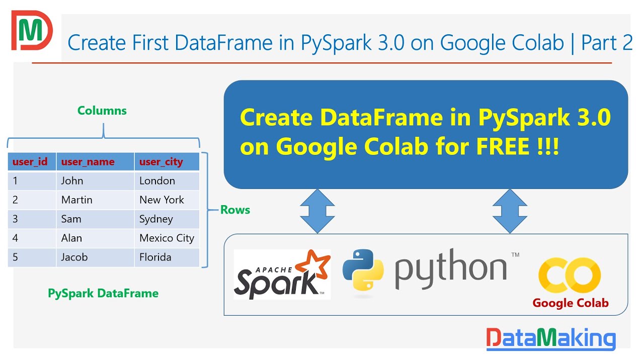Click user_id value 4
This screenshot has height=362, width=644.
point(32,238)
